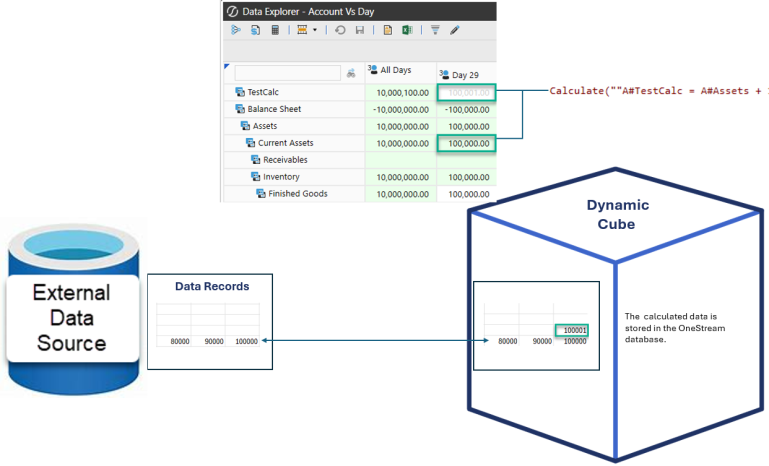
Task: Click the row layout toolbar icon
Action: [x=302, y=31]
